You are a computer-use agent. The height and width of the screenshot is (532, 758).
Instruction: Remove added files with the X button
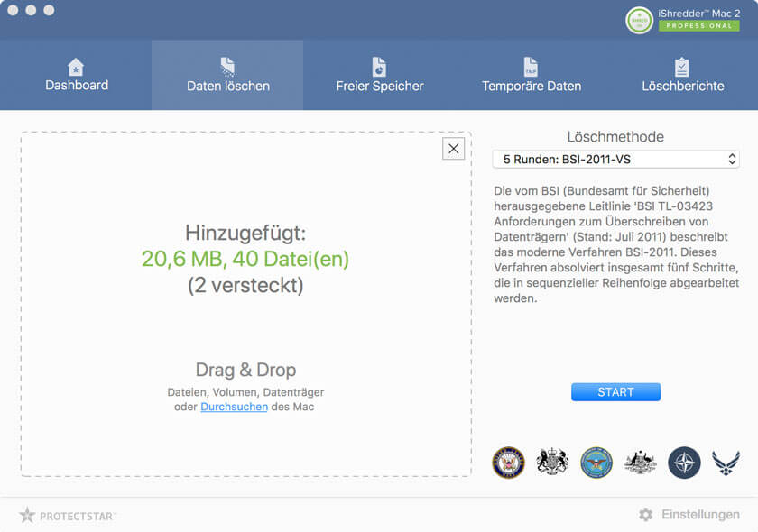coord(453,149)
